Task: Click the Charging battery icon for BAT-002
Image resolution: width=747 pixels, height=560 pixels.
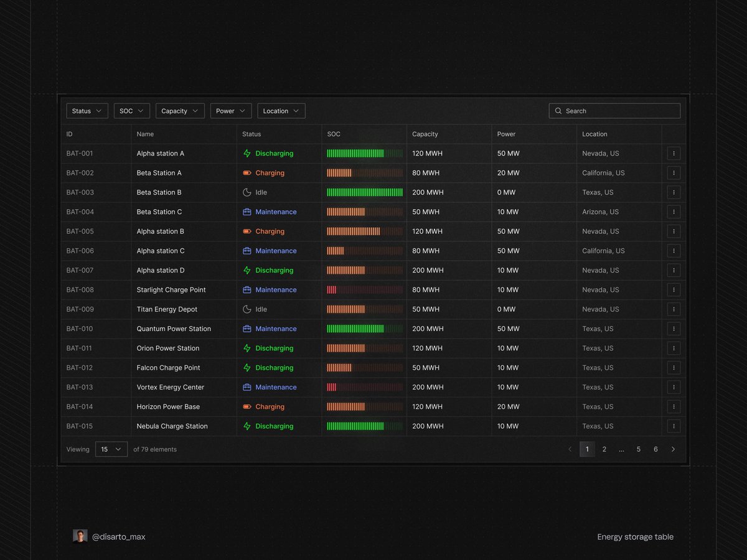Action: (x=247, y=173)
